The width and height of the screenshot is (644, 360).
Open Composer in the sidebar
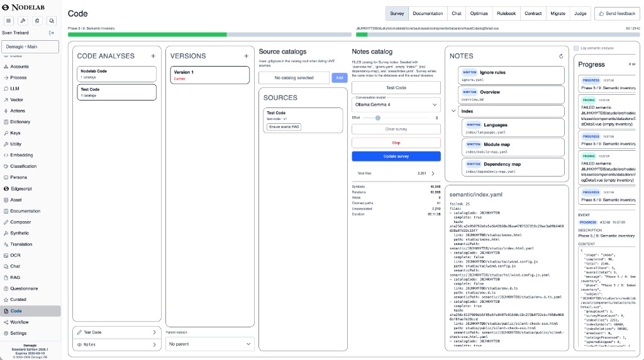[30, 222]
